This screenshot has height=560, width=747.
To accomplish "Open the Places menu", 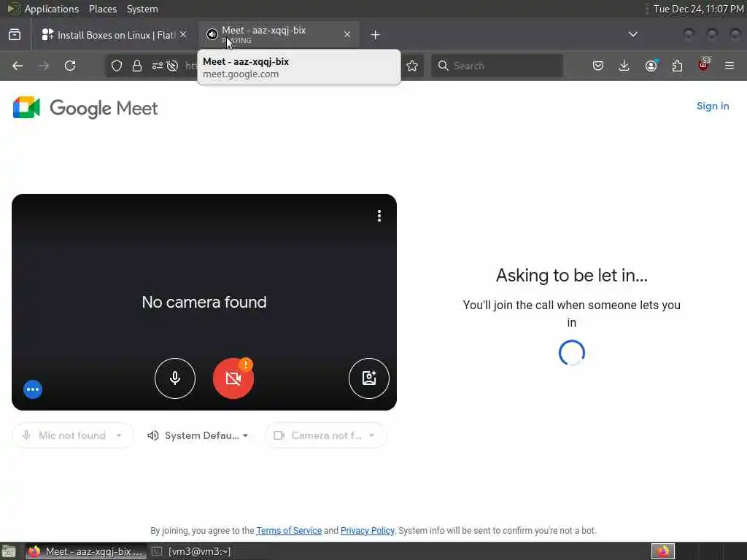I will coord(102,9).
